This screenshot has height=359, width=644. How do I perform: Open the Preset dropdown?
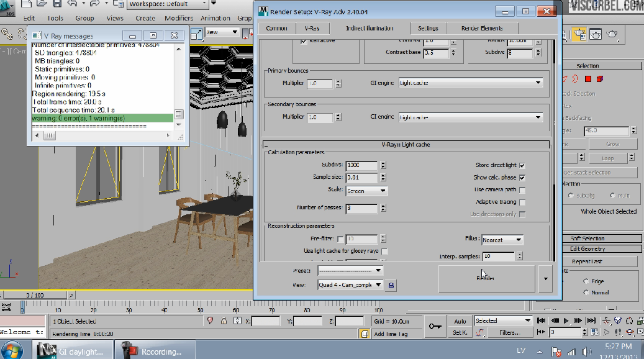pyautogui.click(x=350, y=270)
